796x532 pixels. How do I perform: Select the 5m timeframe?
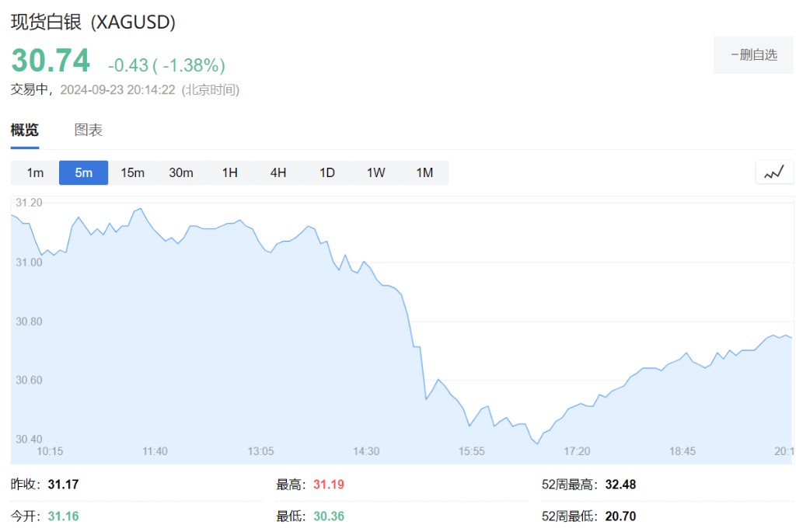coord(84,172)
